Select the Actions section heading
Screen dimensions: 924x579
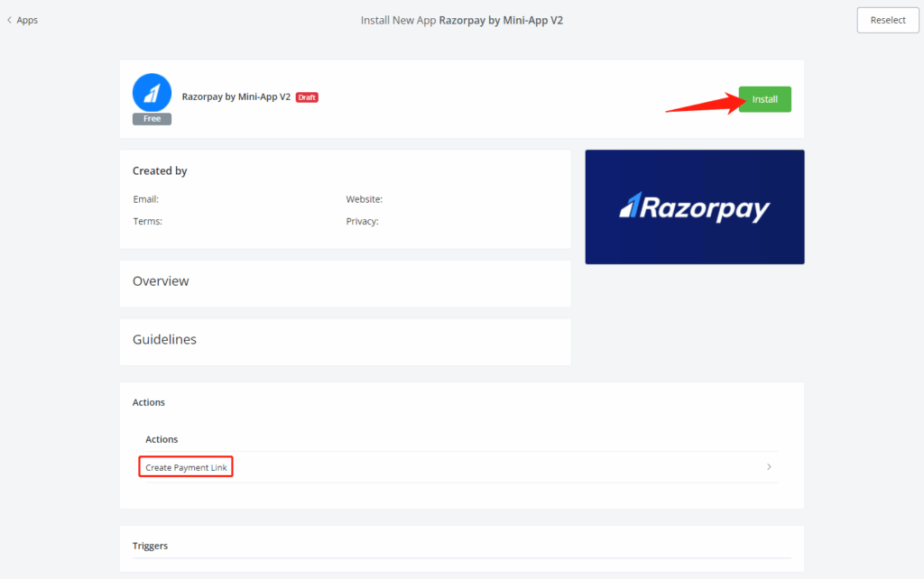click(x=149, y=402)
